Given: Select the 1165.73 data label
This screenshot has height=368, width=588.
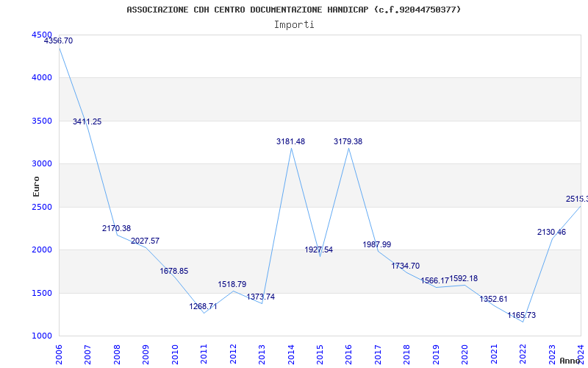Looking at the screenshot, I should tap(522, 315).
